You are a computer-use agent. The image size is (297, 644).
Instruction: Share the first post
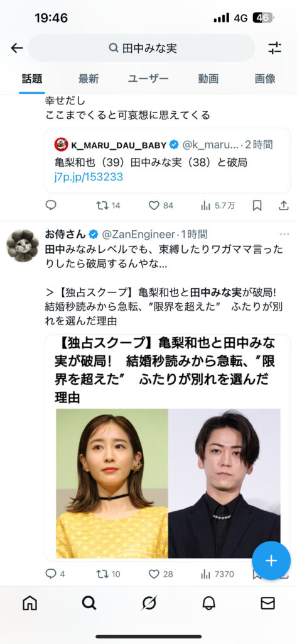[x=283, y=206]
